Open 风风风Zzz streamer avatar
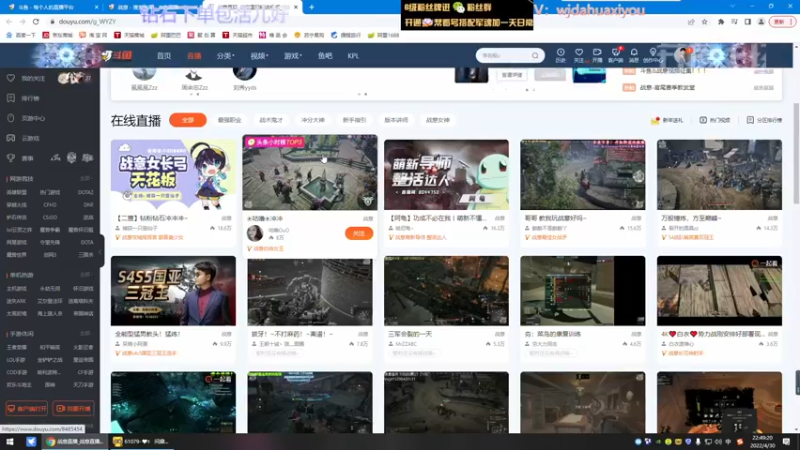Image resolution: width=800 pixels, height=450 pixels. click(144, 74)
